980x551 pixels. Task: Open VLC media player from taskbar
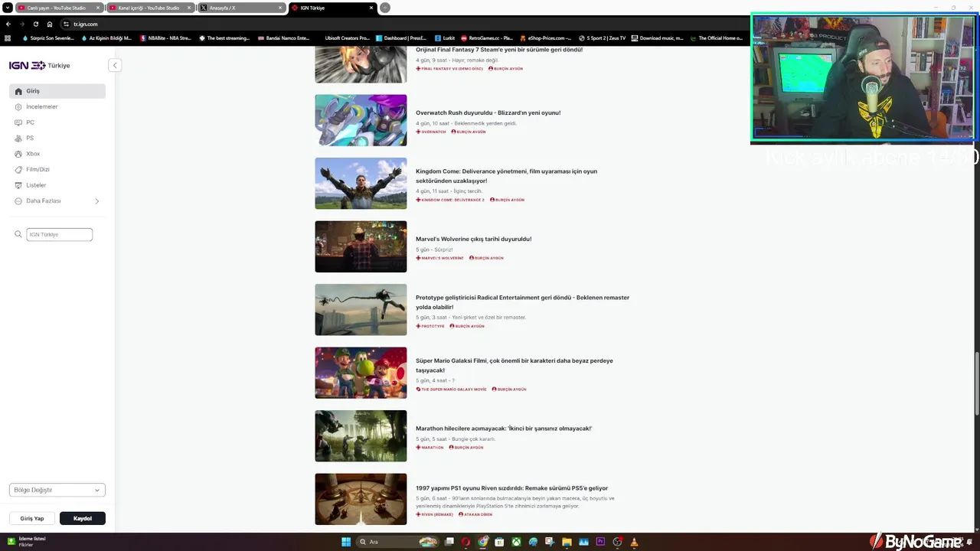click(x=634, y=542)
